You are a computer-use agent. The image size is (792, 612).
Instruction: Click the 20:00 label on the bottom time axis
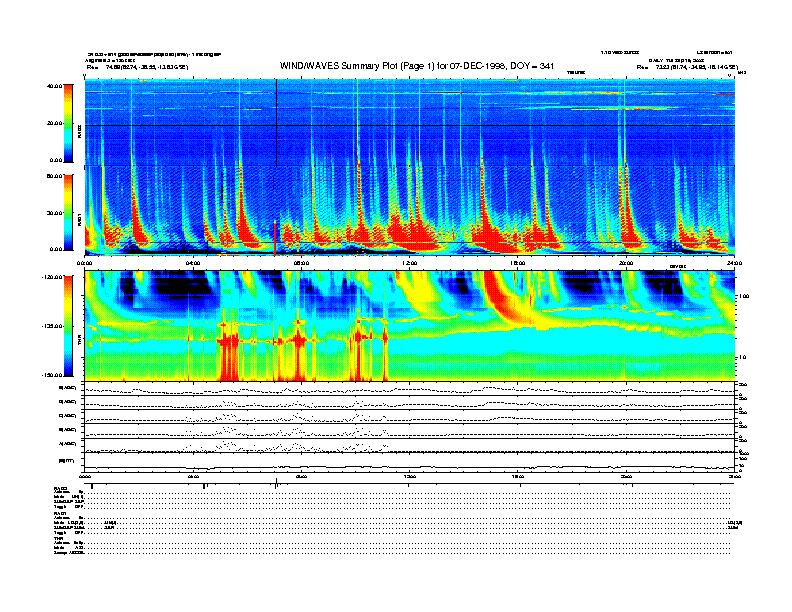[626, 476]
